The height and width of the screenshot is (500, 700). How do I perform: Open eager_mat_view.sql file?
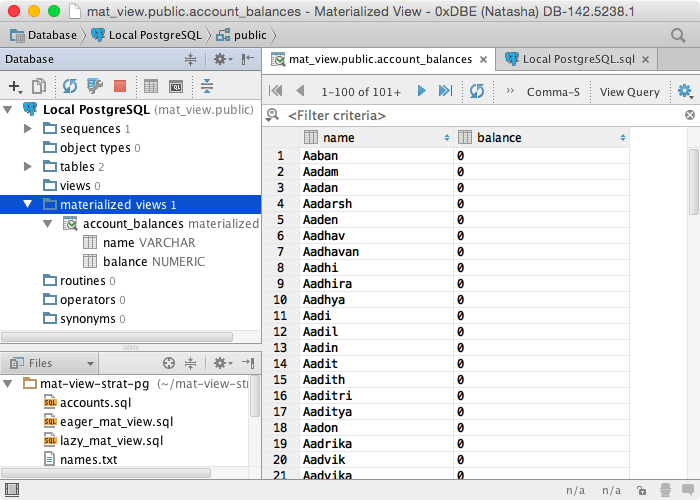(x=108, y=422)
